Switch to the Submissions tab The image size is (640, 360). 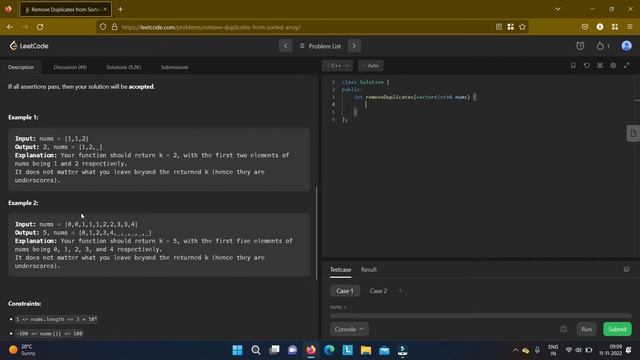174,67
